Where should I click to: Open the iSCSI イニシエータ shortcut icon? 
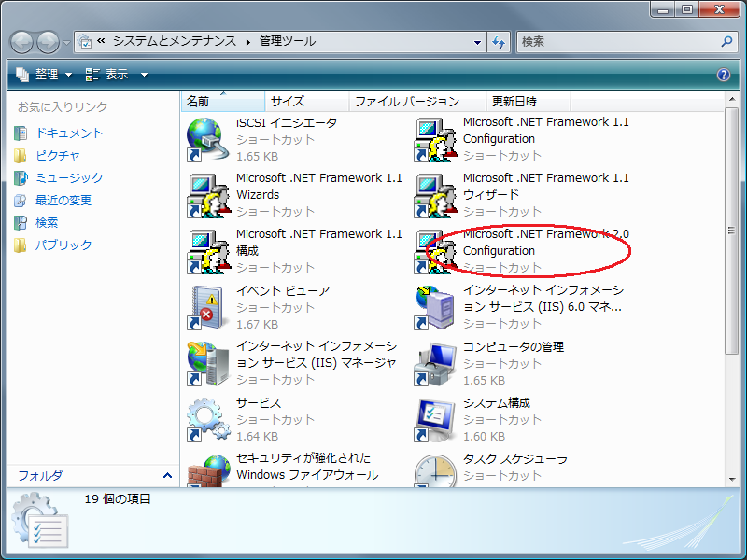click(205, 139)
